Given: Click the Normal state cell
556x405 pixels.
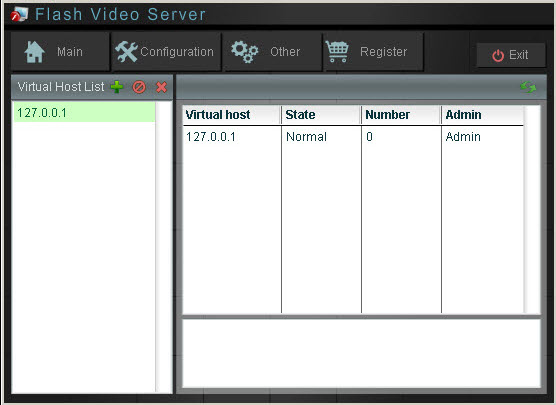Looking at the screenshot, I should 306,137.
